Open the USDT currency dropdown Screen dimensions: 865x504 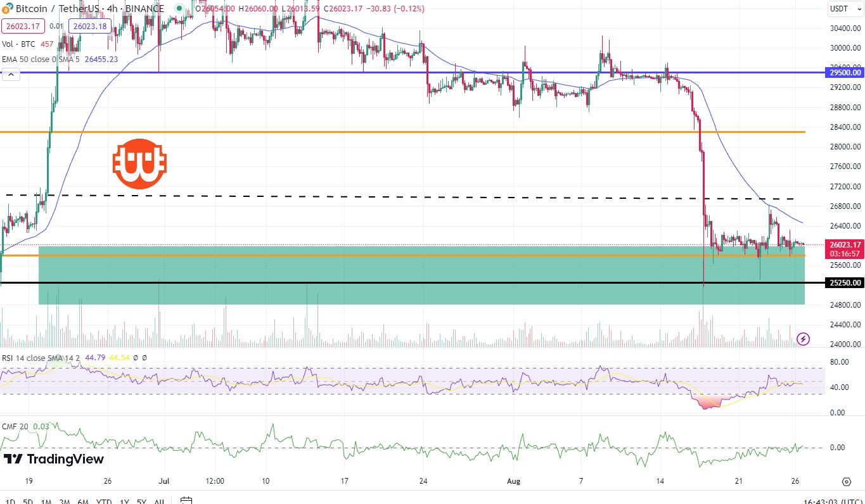pos(845,9)
